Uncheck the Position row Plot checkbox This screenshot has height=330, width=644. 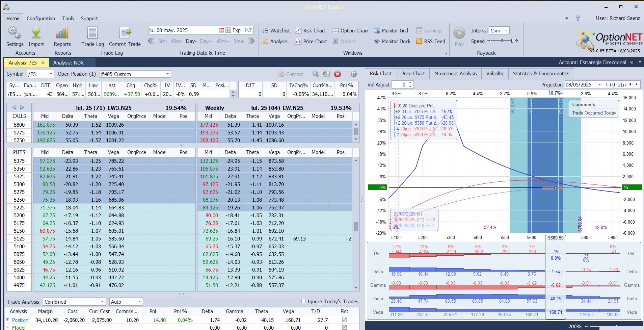pos(344,320)
